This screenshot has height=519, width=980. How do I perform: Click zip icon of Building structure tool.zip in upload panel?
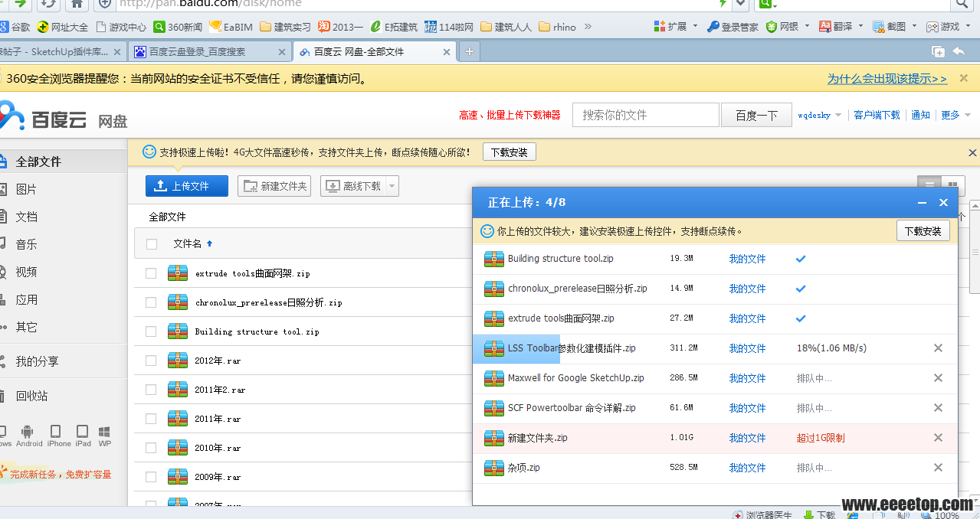point(494,259)
